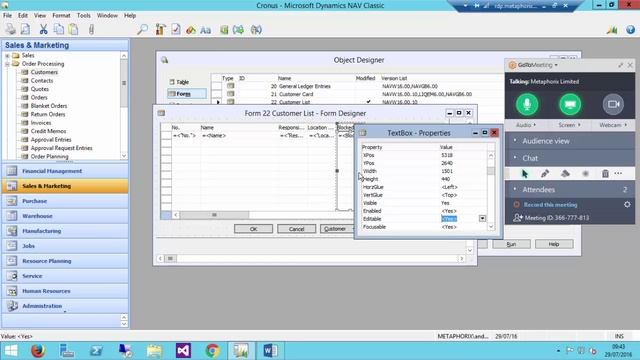This screenshot has width=640, height=360.
Task: Click the Font 'Aa' toolbar icon
Action: click(x=206, y=30)
